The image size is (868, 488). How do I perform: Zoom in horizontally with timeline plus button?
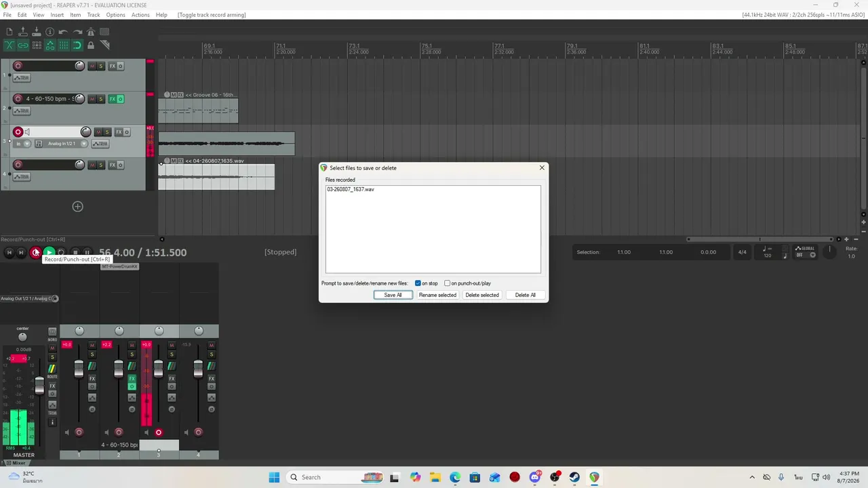click(846, 239)
